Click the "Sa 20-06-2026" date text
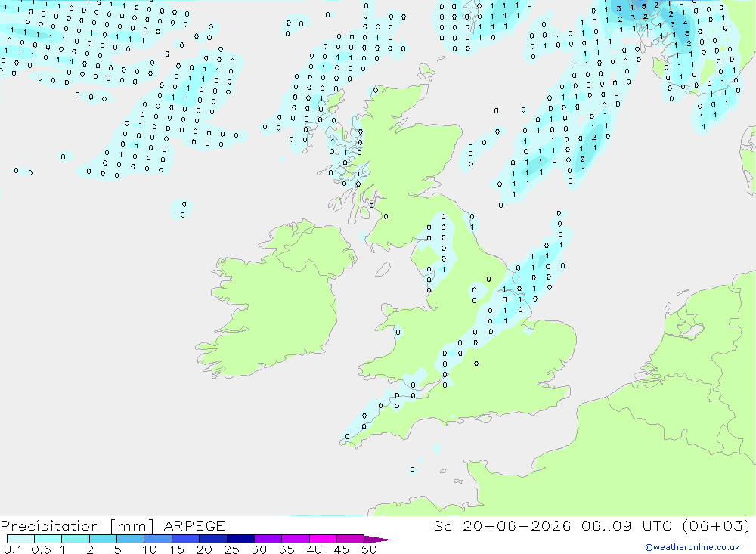This screenshot has width=756, height=554. point(503,525)
